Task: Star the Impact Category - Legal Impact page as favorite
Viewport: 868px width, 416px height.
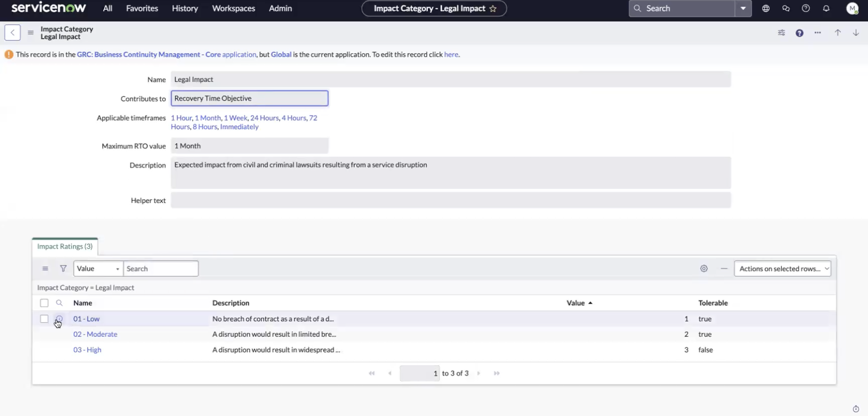Action: pyautogui.click(x=493, y=8)
